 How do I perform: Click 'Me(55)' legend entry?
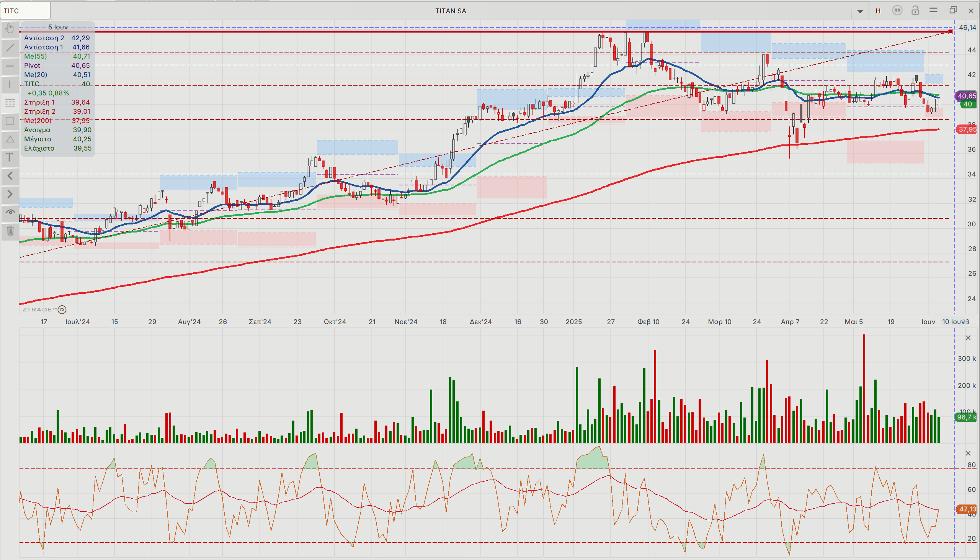pos(57,56)
